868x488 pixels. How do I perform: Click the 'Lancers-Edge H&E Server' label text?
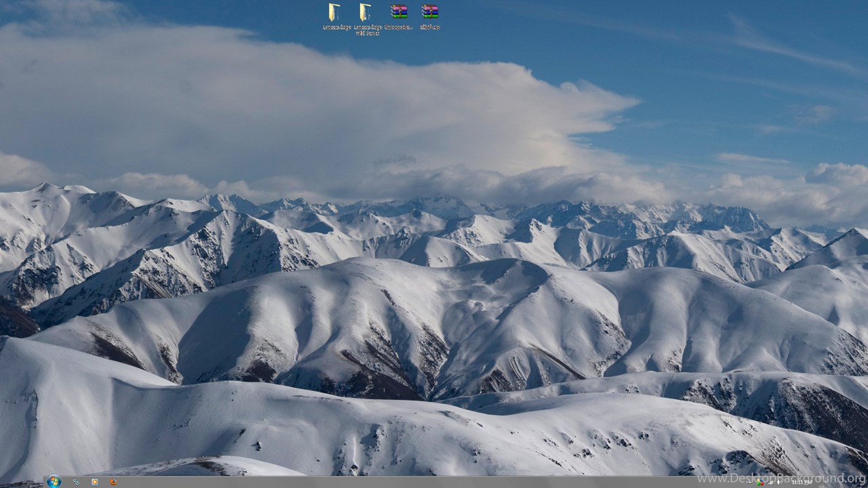click(x=367, y=30)
